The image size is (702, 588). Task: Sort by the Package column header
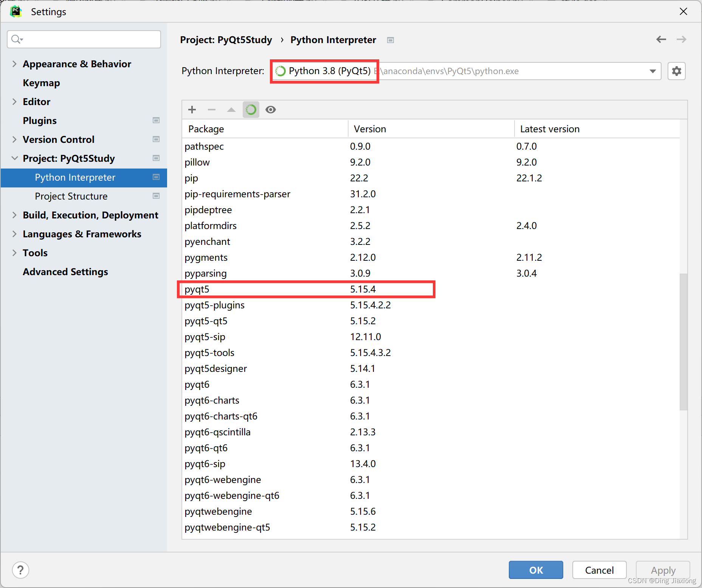click(x=265, y=129)
